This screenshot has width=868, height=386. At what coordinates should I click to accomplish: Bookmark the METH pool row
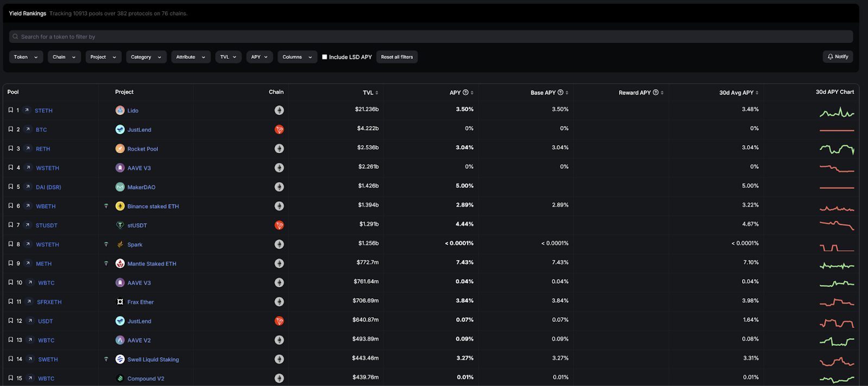tap(10, 263)
